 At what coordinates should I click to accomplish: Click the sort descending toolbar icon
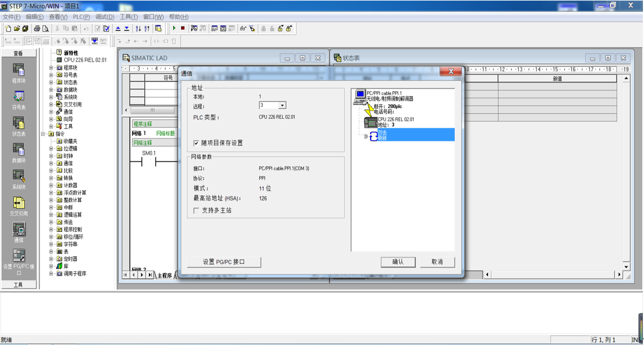pos(147,29)
